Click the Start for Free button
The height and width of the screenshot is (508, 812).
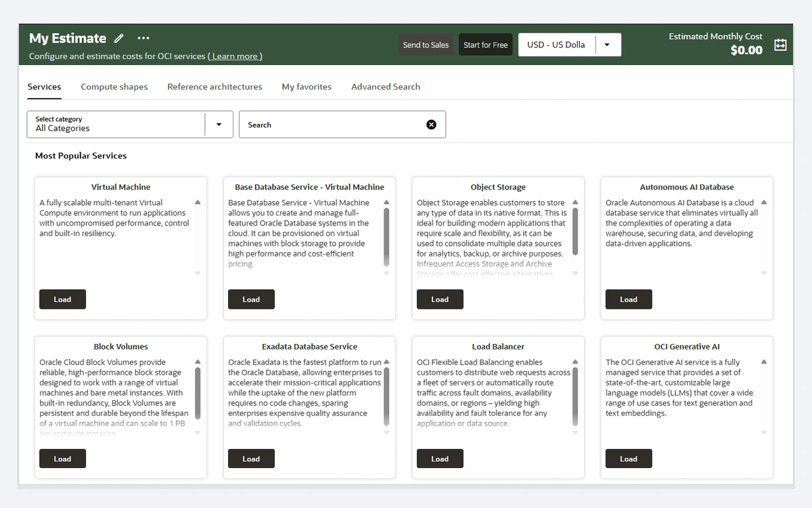pos(485,45)
